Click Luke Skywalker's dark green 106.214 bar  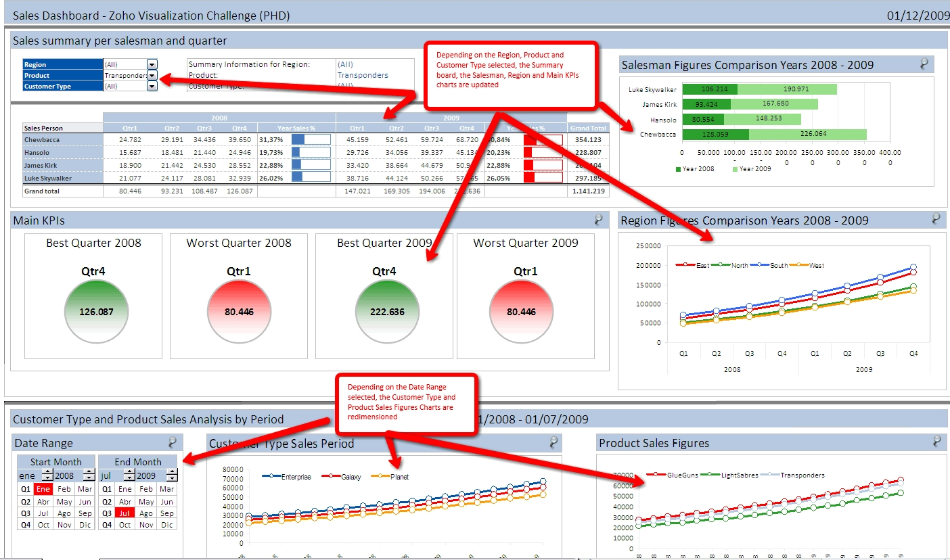coord(710,89)
